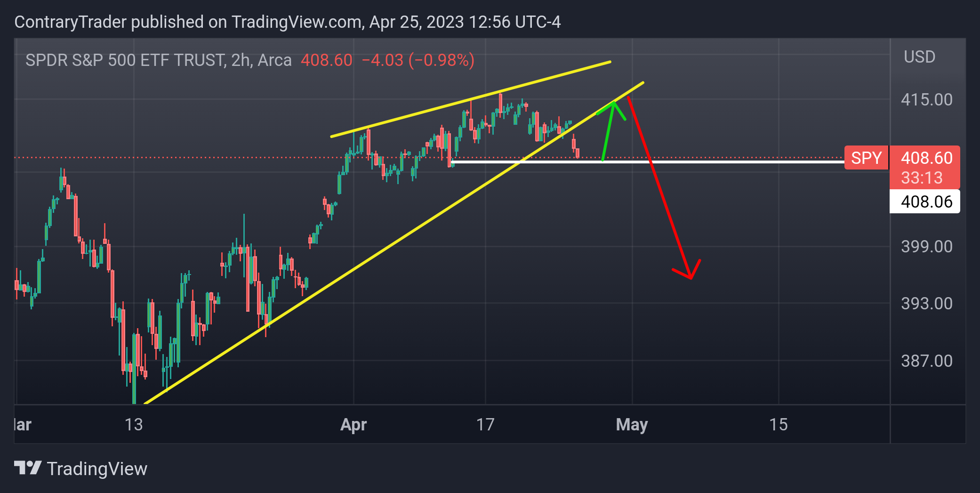980x493 pixels.
Task: Click the 387.00 price axis label
Action: point(926,361)
